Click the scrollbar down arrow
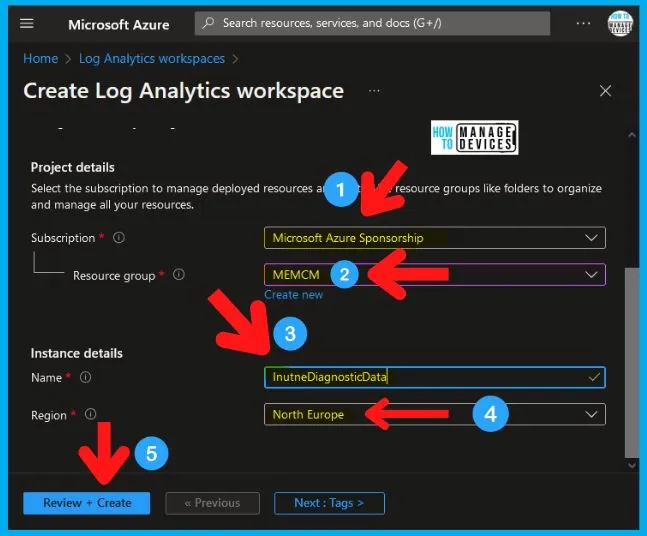The height and width of the screenshot is (536, 647). pyautogui.click(x=632, y=465)
